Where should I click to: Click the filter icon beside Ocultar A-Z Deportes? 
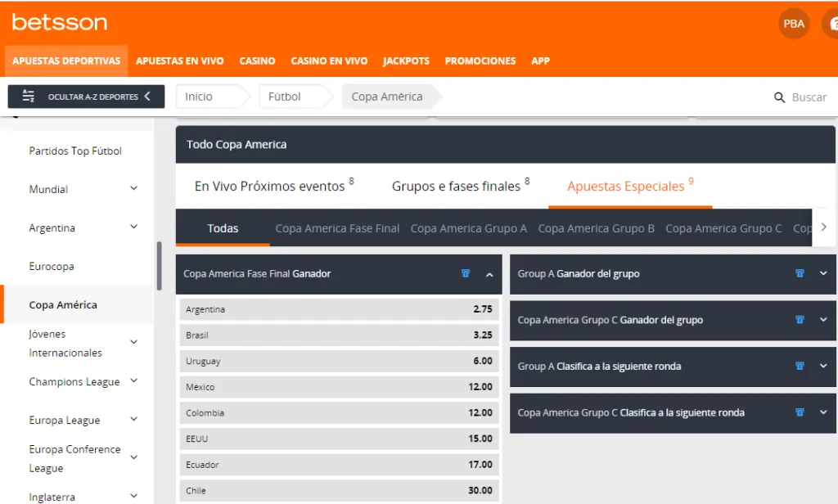click(26, 96)
